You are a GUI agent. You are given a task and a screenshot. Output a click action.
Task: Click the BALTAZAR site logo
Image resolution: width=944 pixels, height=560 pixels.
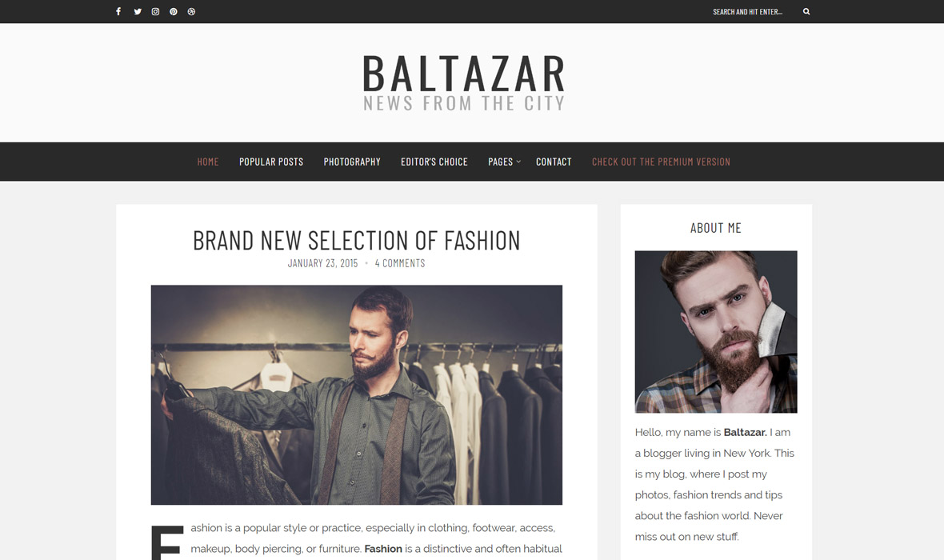463,82
